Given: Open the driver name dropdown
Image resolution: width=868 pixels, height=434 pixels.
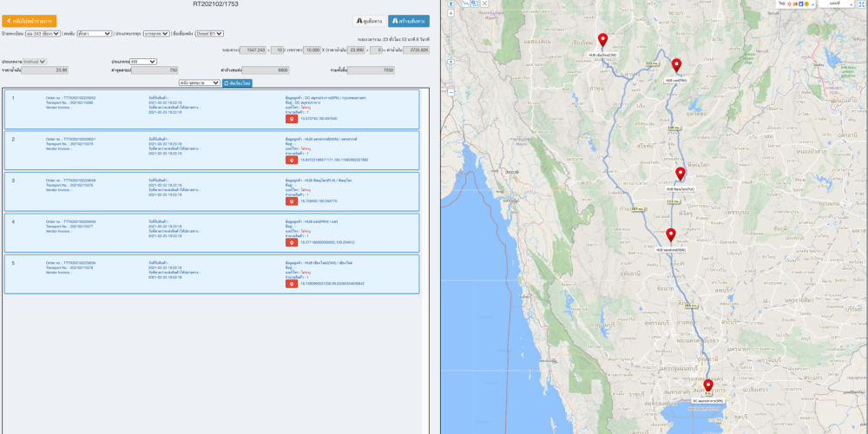Looking at the screenshot, I should [94, 34].
